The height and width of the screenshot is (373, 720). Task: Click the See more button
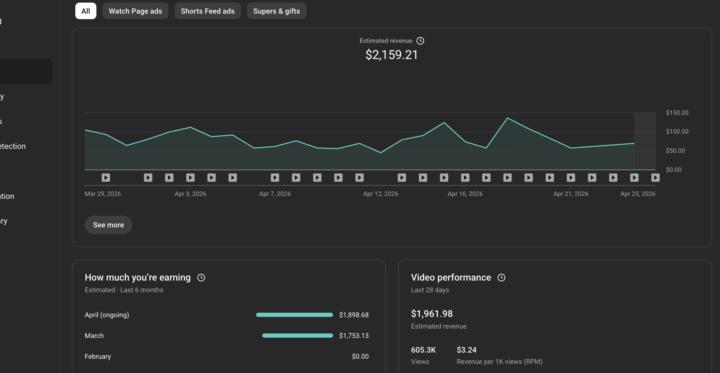pyautogui.click(x=108, y=225)
